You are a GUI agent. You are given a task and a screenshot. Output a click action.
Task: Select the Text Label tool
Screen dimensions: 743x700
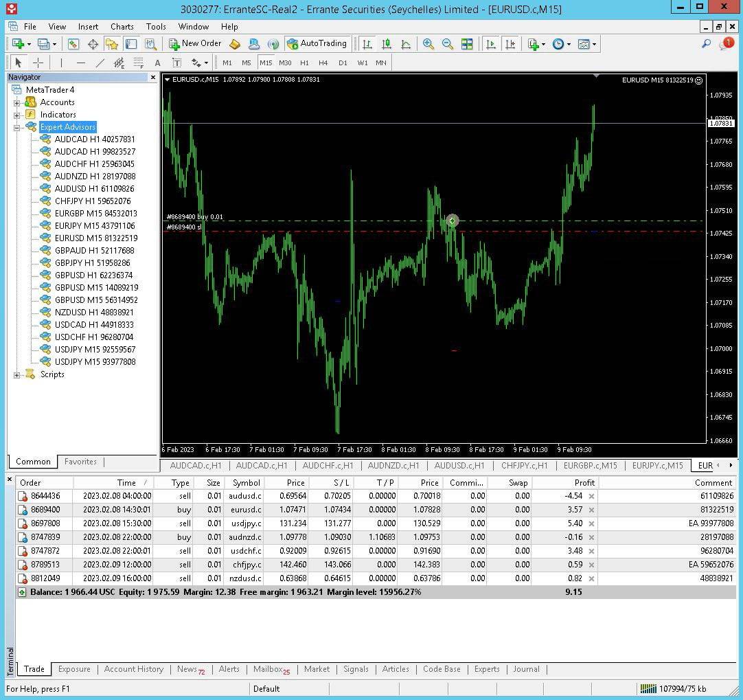(176, 63)
